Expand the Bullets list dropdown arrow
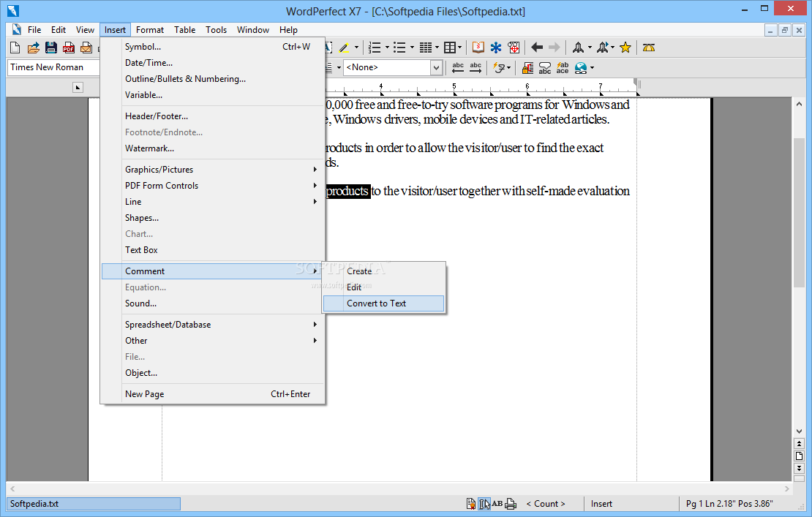 (412, 48)
